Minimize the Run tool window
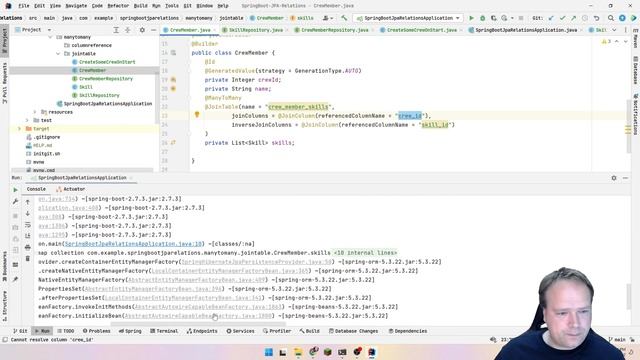The width and height of the screenshot is (640, 360). [x=625, y=178]
